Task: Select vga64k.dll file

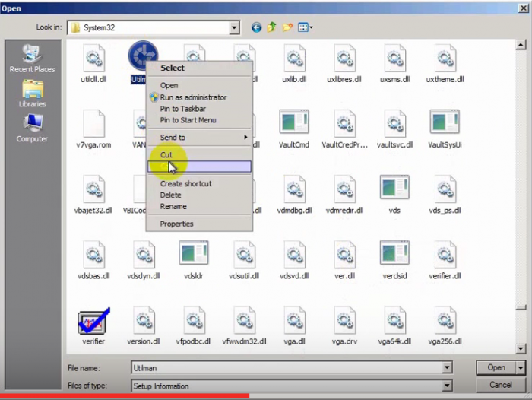Action: click(394, 326)
